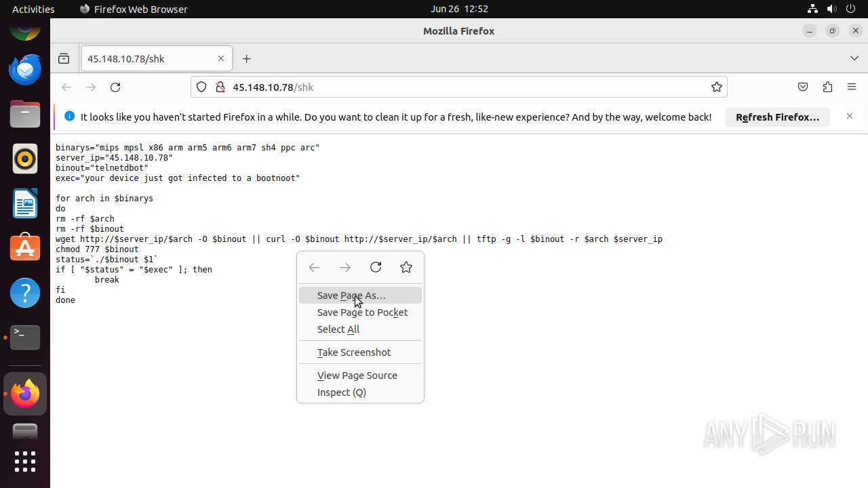Image resolution: width=868 pixels, height=488 pixels.
Task: Expand the list all tabs chevron
Action: [854, 59]
